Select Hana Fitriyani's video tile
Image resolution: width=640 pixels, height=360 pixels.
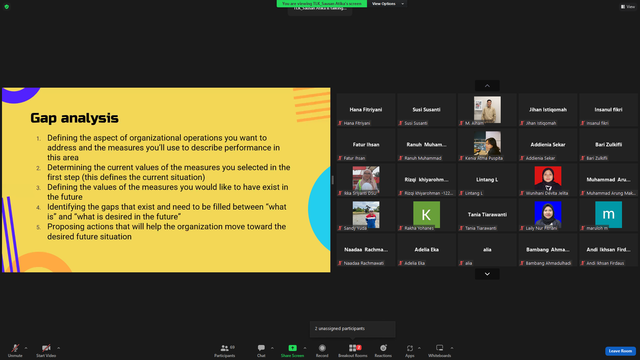[x=366, y=110]
